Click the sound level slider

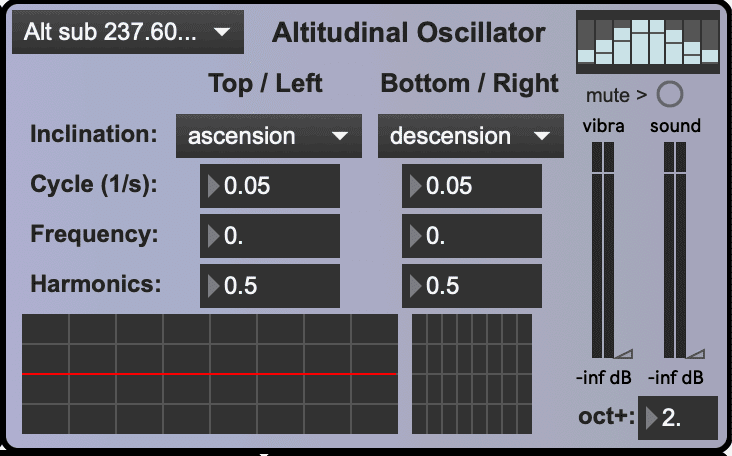pos(676,250)
